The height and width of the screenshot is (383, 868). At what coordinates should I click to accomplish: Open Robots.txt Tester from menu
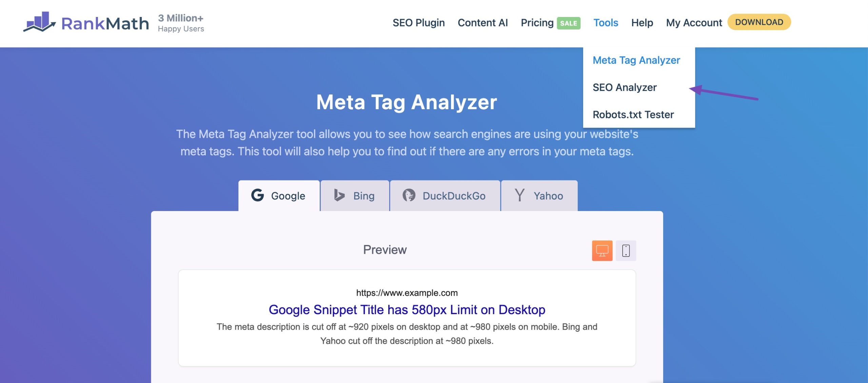[633, 115]
